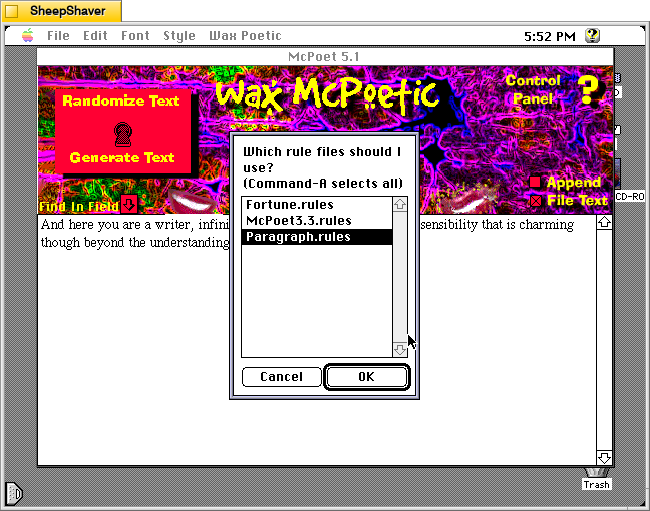Click Find In Field label
The height and width of the screenshot is (511, 650).
click(79, 206)
